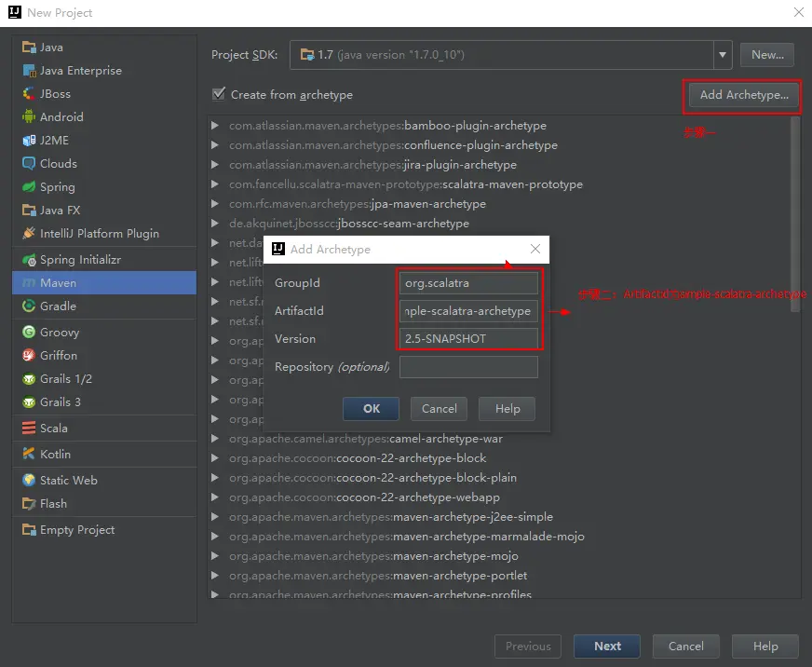Select Gradle project type
Image resolution: width=812 pixels, height=667 pixels.
(104, 306)
